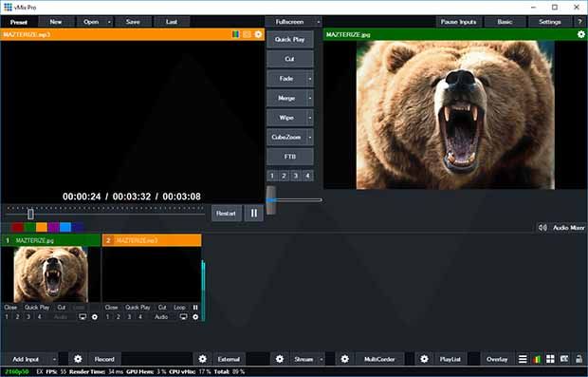Toggle Loop on input 2
This screenshot has height=377, width=588.
tap(179, 308)
